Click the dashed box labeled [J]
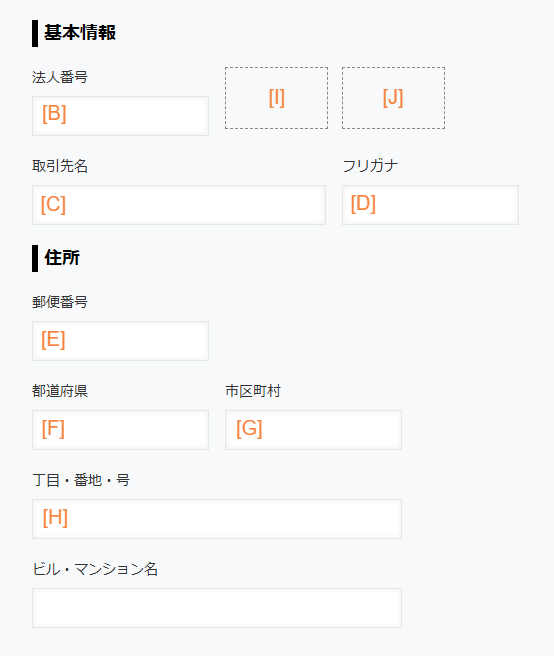 click(x=393, y=98)
